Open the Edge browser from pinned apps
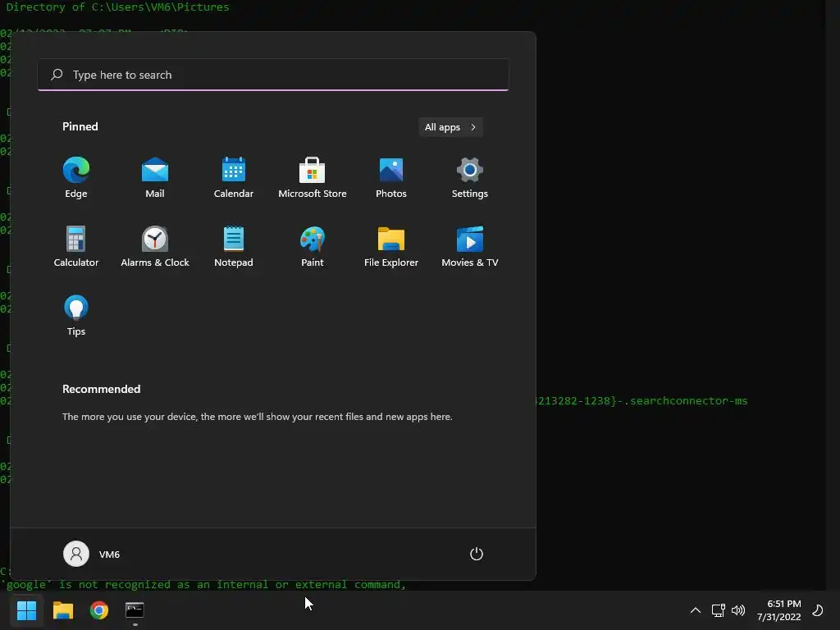840x630 pixels. [76, 178]
